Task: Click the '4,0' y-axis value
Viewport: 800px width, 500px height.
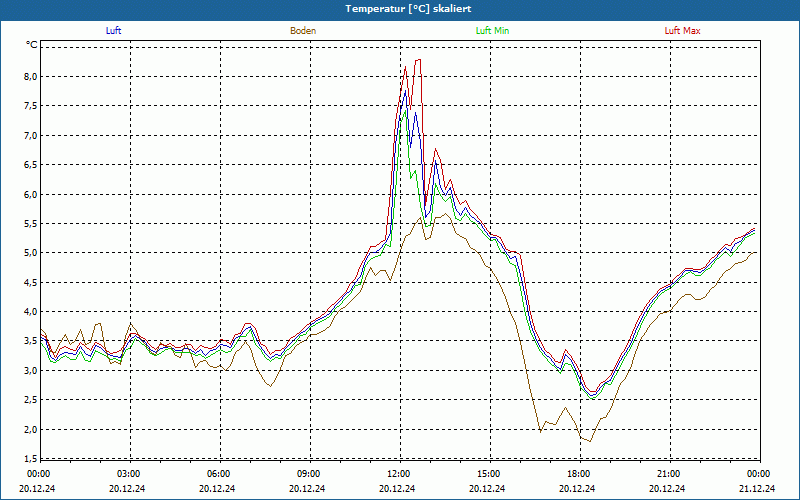Action: pos(31,312)
